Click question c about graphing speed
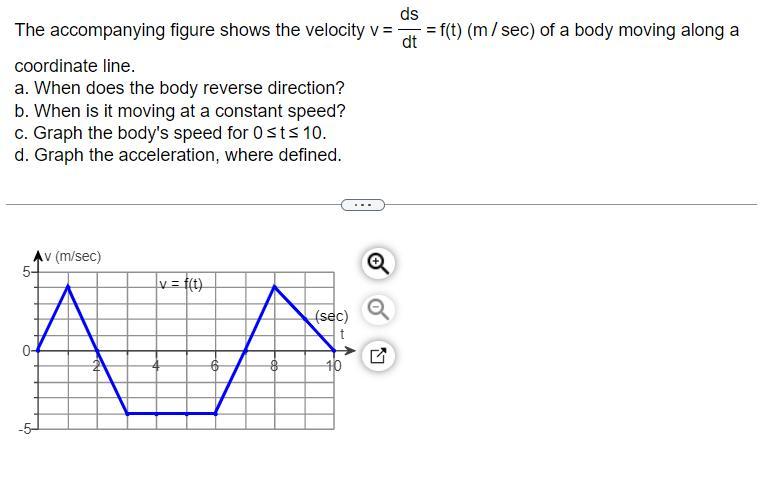Viewport: 771px width, 493px height. click(x=170, y=133)
